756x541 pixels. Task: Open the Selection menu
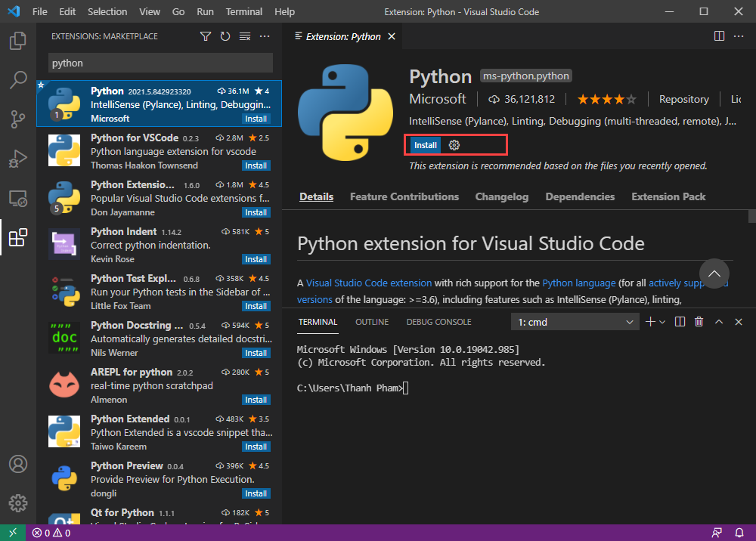click(107, 11)
